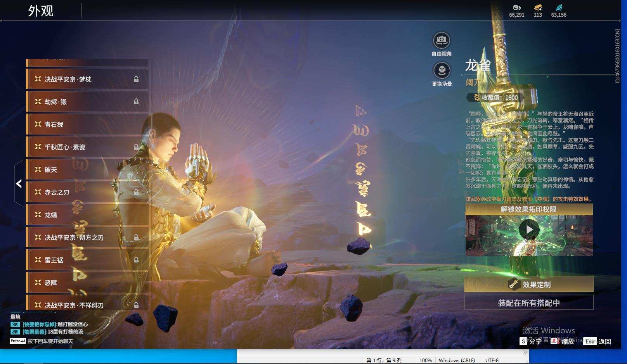Image resolution: width=627 pixels, height=364 pixels.
Task: Click the weapon icon beside 破天
Action: pyautogui.click(x=38, y=169)
